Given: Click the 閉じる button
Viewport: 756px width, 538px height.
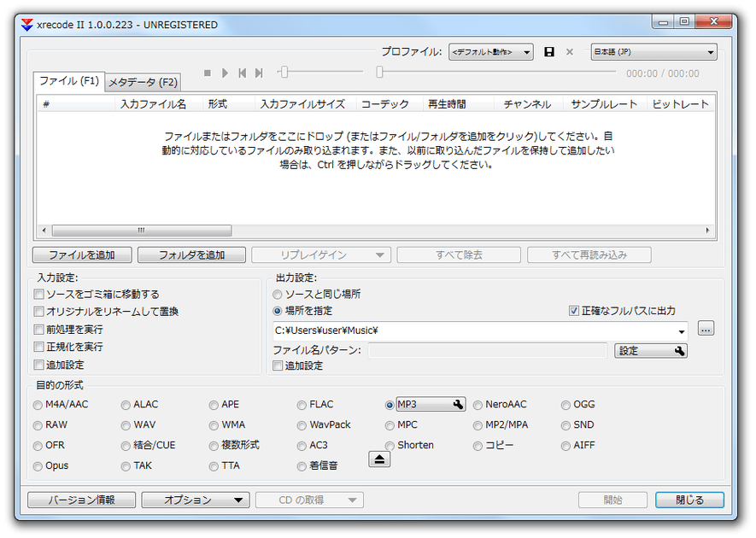Looking at the screenshot, I should click(x=689, y=500).
